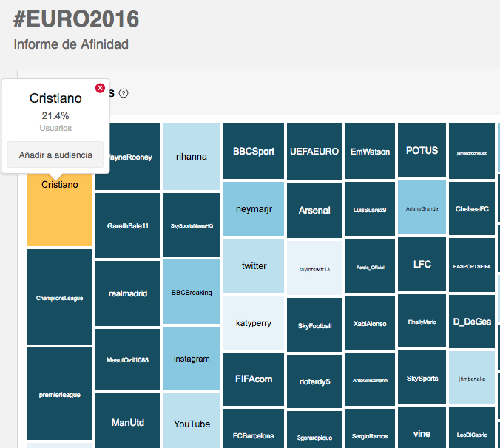
Task: Click the LuisSuarez9 tile
Action: tap(370, 209)
